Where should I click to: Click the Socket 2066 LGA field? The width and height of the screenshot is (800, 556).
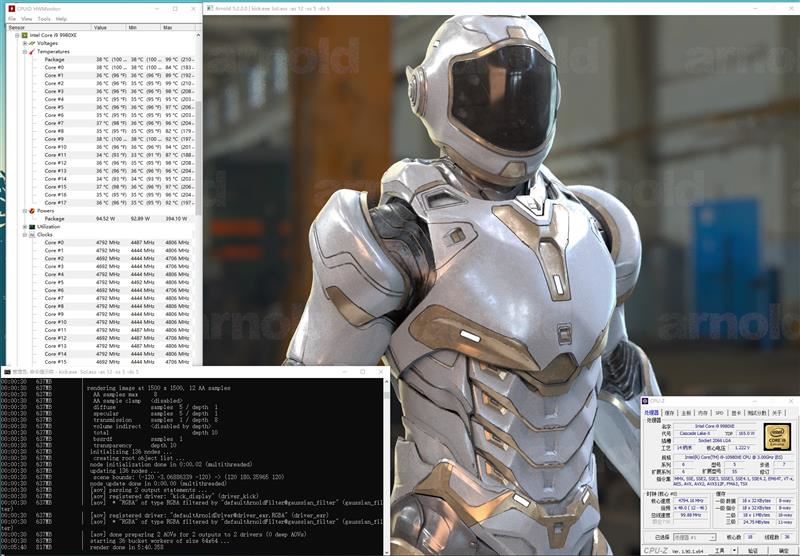(x=715, y=440)
